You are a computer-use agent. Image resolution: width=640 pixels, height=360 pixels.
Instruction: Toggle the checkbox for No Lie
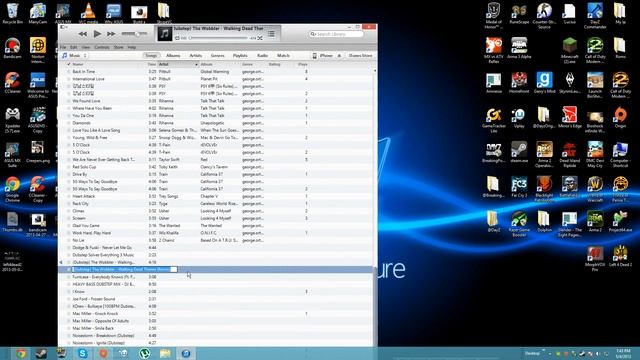click(x=69, y=240)
